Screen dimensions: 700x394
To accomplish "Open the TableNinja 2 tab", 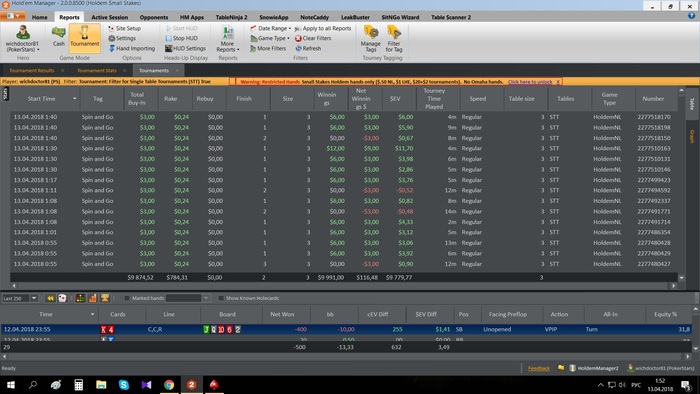I will coord(231,17).
